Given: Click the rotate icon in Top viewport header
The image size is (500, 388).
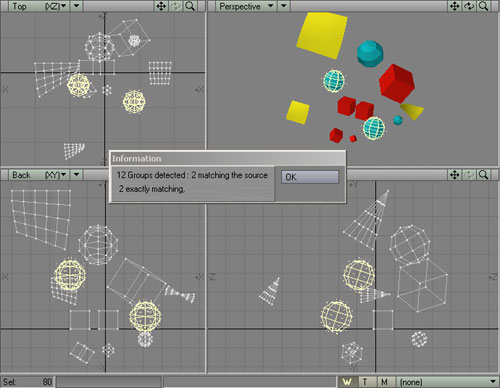Looking at the screenshot, I should pos(176,6).
